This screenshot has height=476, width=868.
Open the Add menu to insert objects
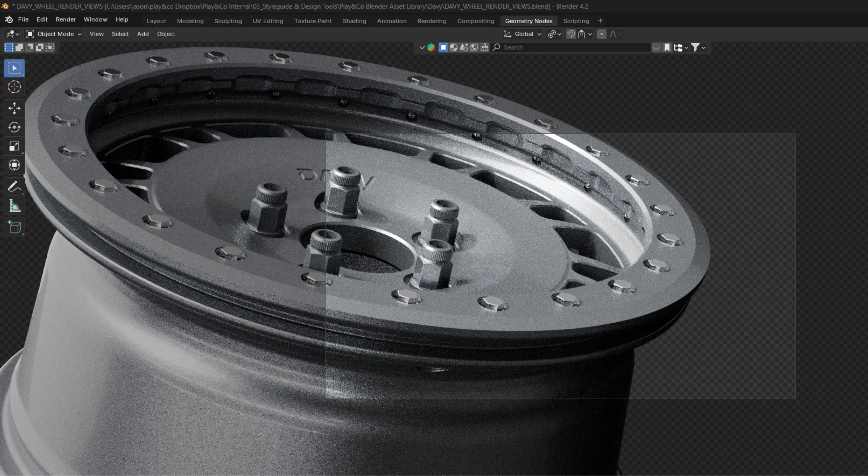142,34
